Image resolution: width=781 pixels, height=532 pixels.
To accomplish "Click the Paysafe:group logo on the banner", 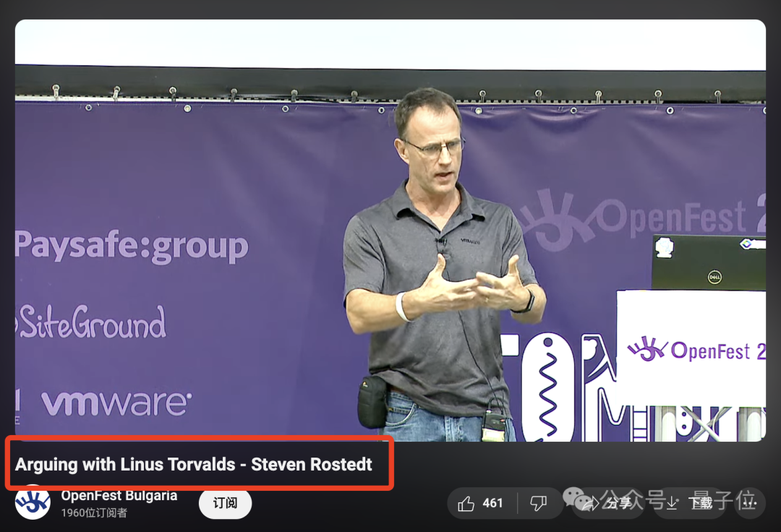I will click(x=132, y=246).
